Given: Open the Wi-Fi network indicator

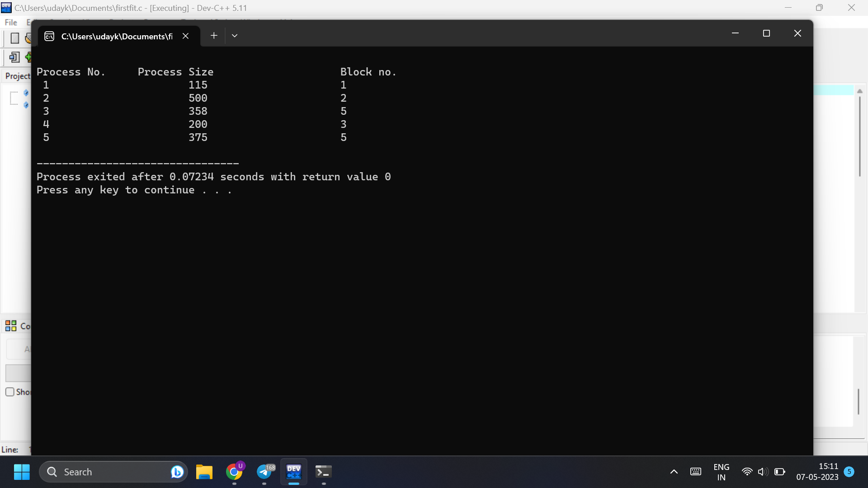Looking at the screenshot, I should [746, 471].
